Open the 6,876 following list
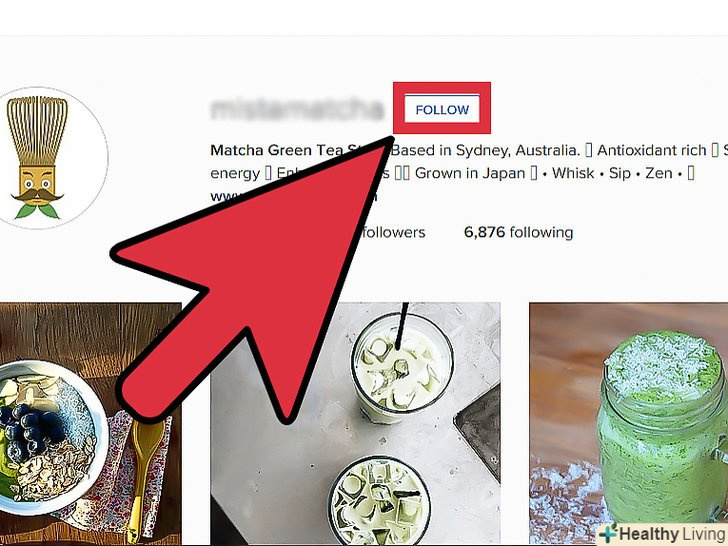Image resolution: width=728 pixels, height=546 pixels. click(518, 232)
